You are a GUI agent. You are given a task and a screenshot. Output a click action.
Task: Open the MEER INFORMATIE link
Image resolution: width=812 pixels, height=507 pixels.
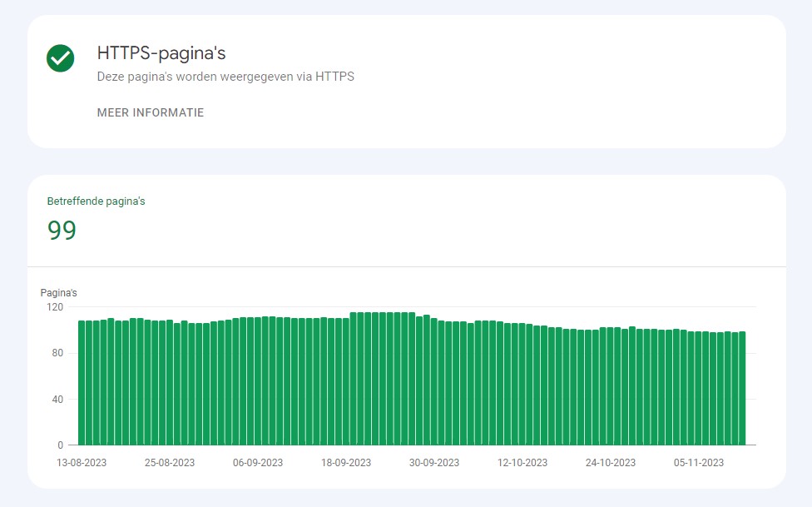[151, 112]
